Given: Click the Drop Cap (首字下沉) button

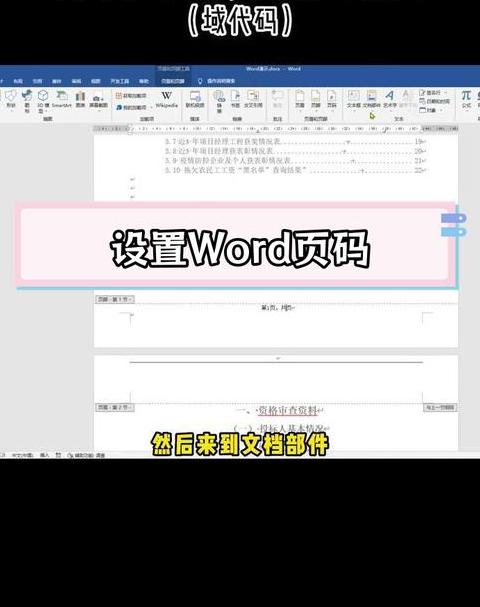Looking at the screenshot, I should (406, 100).
